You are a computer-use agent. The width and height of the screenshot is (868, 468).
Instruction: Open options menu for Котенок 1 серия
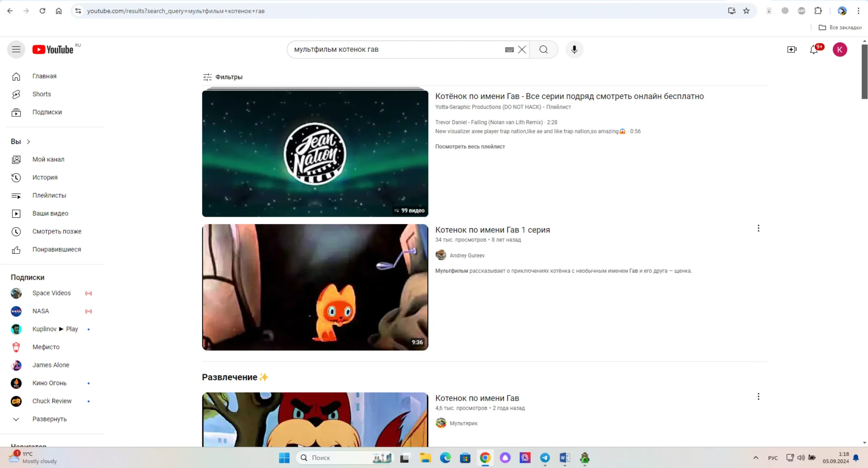758,228
